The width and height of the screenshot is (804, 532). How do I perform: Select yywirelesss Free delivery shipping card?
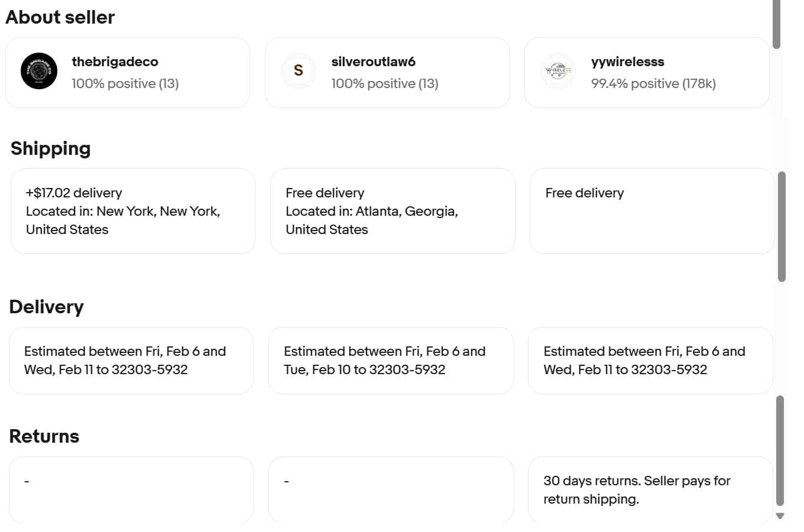click(652, 211)
